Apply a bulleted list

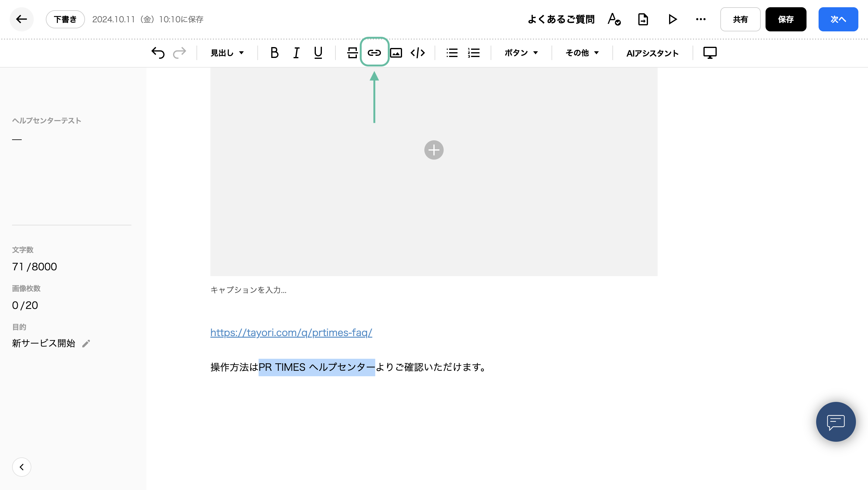(452, 52)
